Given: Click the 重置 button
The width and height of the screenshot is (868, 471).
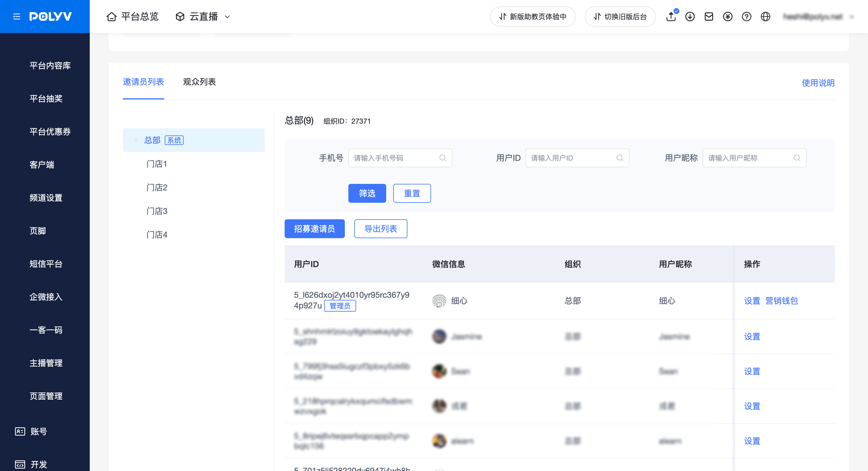Looking at the screenshot, I should tap(412, 193).
